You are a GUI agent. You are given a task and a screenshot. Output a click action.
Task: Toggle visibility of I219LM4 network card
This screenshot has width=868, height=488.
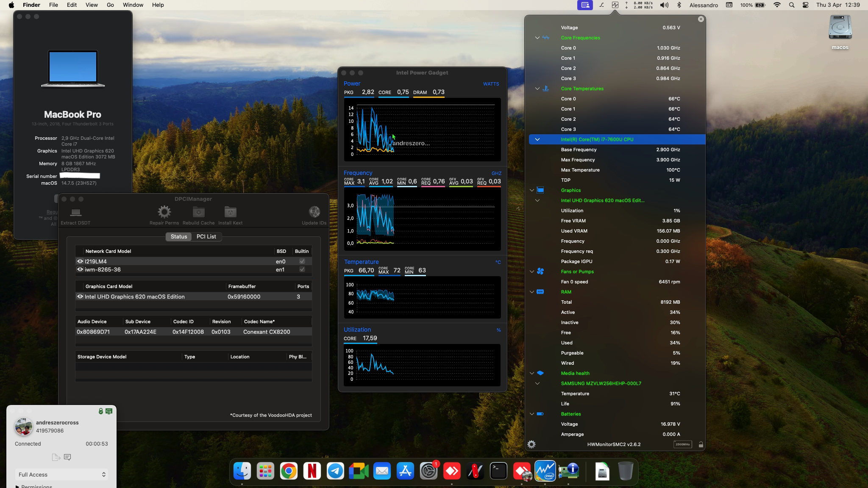(x=80, y=261)
